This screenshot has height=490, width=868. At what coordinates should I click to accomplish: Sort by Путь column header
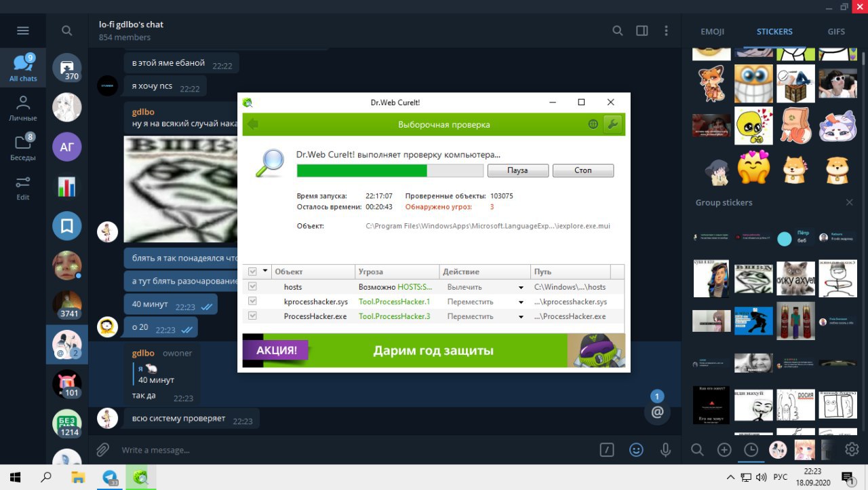(x=570, y=271)
